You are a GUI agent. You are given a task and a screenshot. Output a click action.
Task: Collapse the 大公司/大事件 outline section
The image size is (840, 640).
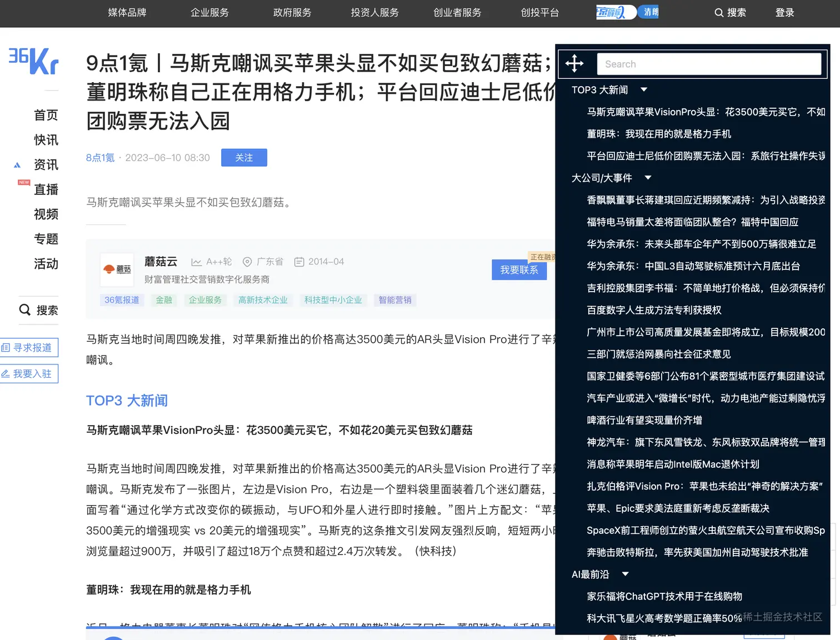(x=648, y=178)
